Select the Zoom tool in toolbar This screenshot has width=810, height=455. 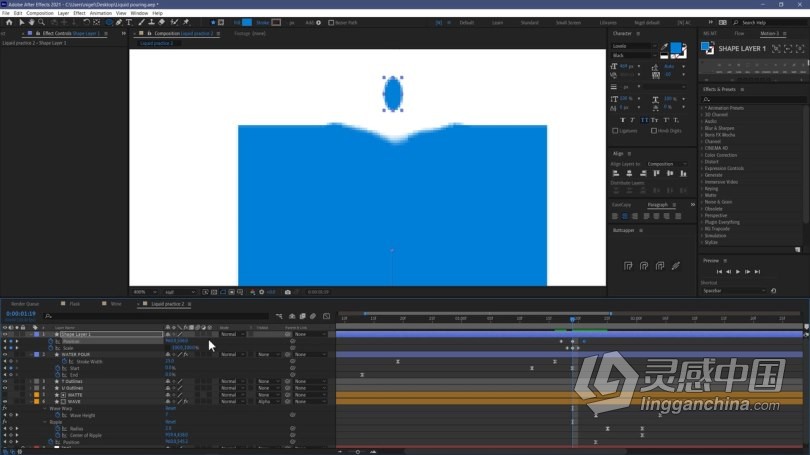pos(41,22)
